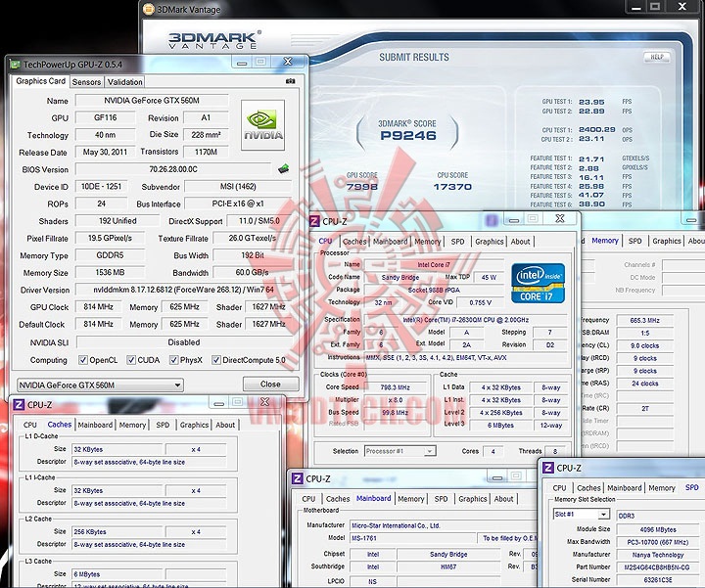Click the Socket 988B rPGA package field

[x=434, y=290]
